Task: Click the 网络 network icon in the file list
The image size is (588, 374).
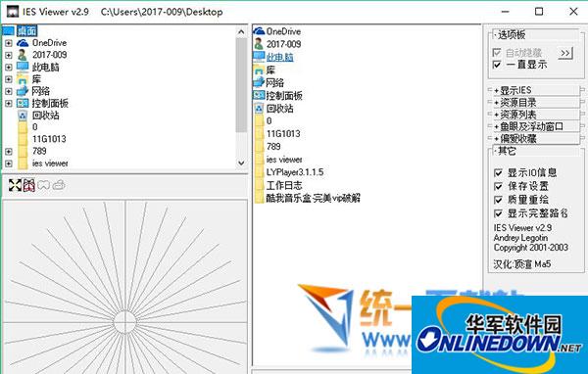Action: (259, 82)
